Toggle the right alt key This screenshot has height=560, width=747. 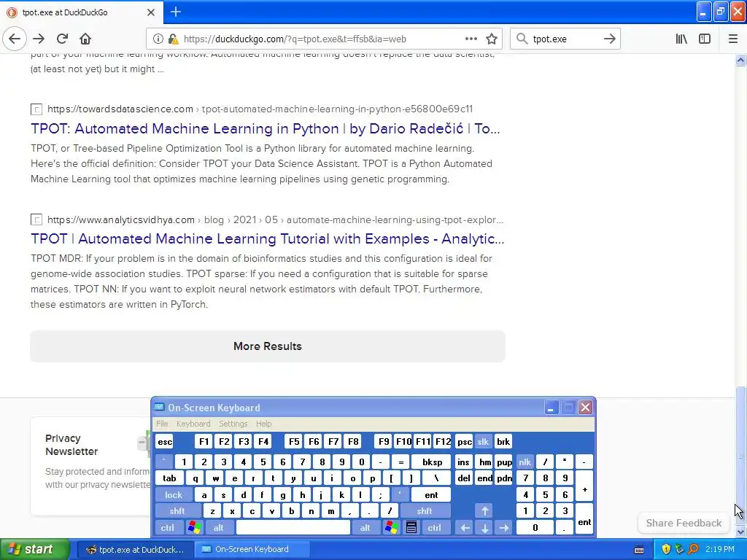pos(365,527)
